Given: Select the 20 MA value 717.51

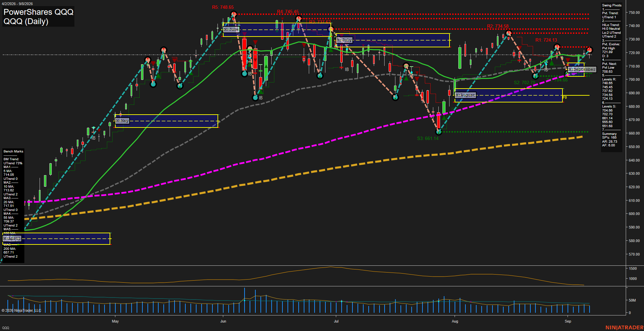Looking at the screenshot, I should click(9, 206).
